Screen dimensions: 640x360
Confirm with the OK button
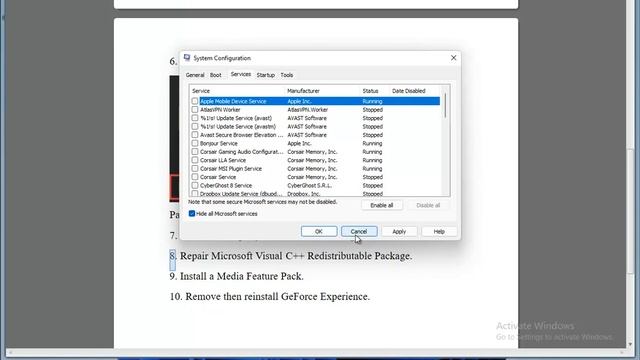[x=319, y=231]
